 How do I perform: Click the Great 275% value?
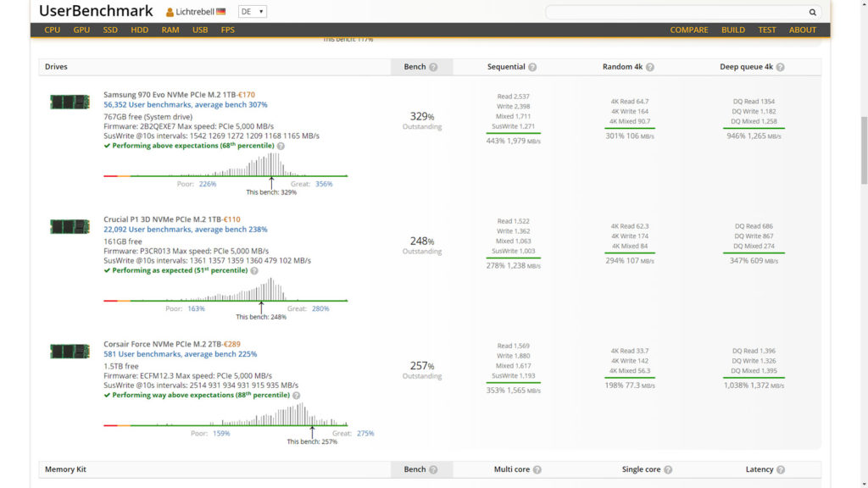(x=365, y=433)
